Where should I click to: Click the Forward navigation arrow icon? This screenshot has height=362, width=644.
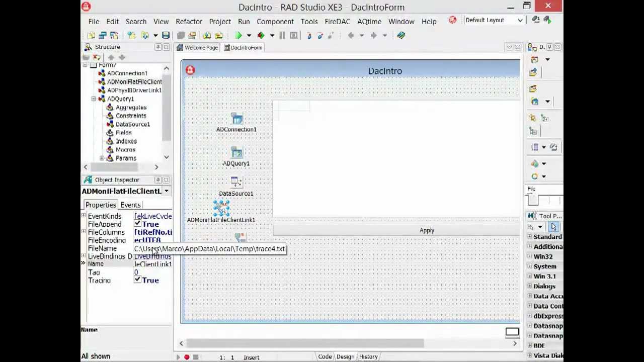[373, 36]
